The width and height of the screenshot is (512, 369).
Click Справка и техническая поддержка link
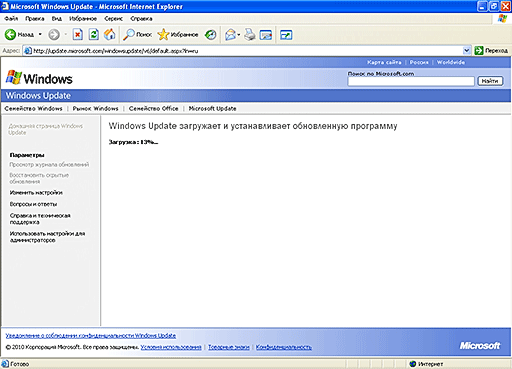tap(40, 219)
